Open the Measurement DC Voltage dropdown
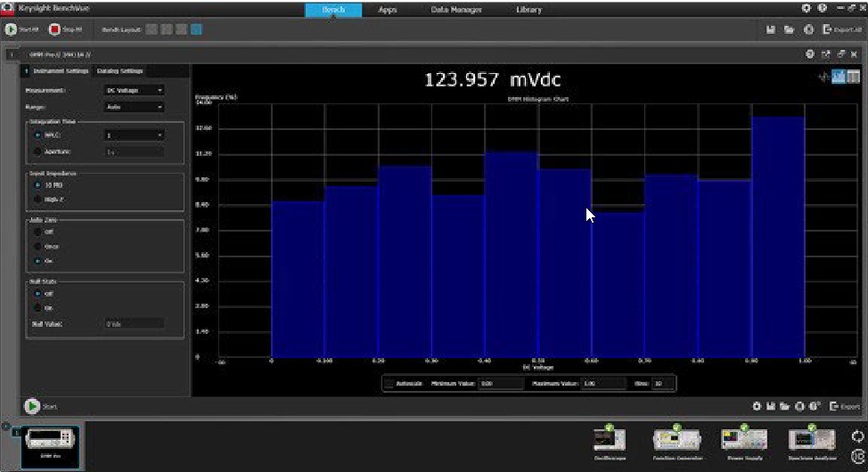 click(134, 90)
